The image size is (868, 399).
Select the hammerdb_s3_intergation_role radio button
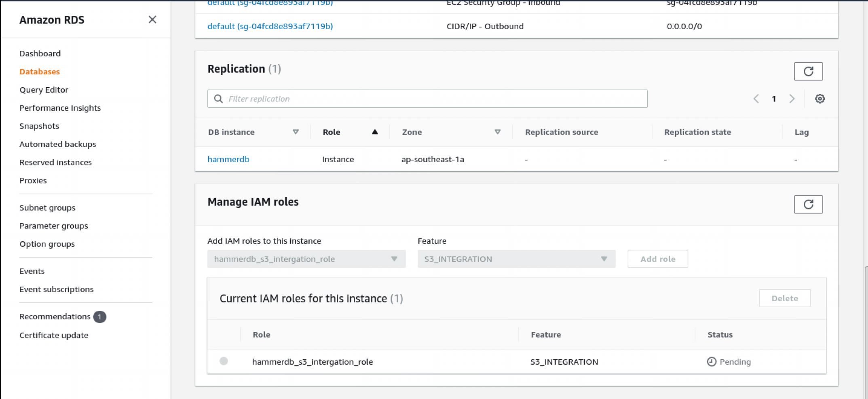point(224,361)
